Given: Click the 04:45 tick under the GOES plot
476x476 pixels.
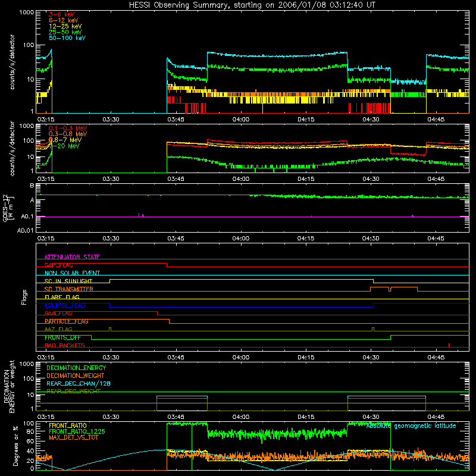Looking at the screenshot, I should 436,239.
